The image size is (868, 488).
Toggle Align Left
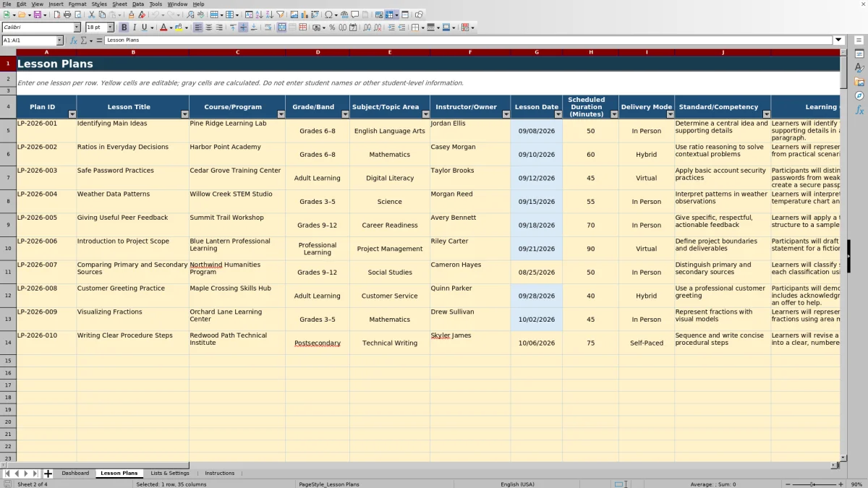(198, 27)
